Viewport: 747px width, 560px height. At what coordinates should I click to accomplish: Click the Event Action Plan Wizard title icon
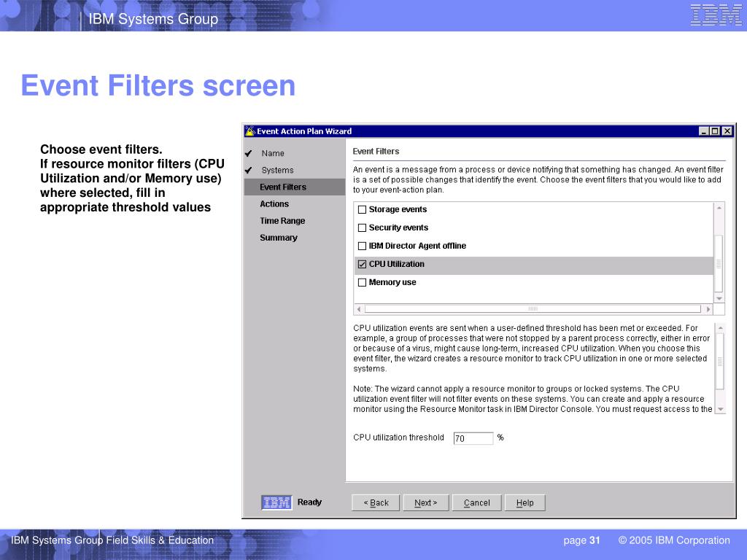point(249,131)
